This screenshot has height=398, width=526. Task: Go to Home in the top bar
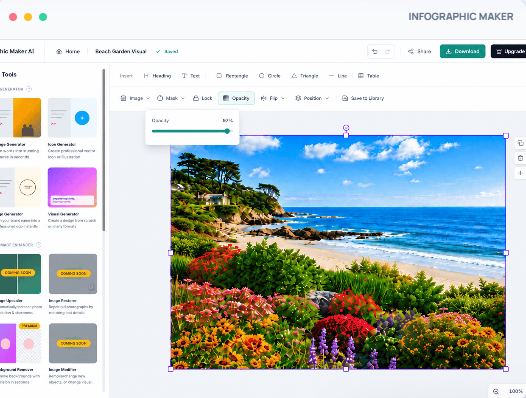point(68,51)
